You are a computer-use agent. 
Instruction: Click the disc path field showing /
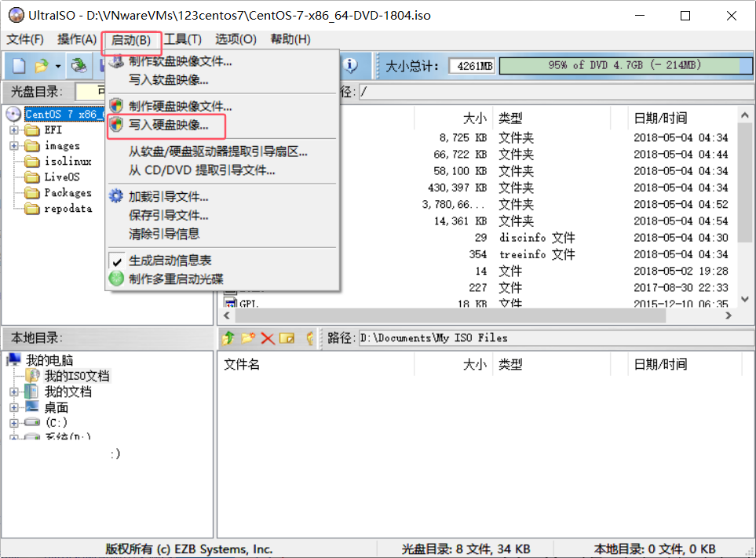click(556, 92)
